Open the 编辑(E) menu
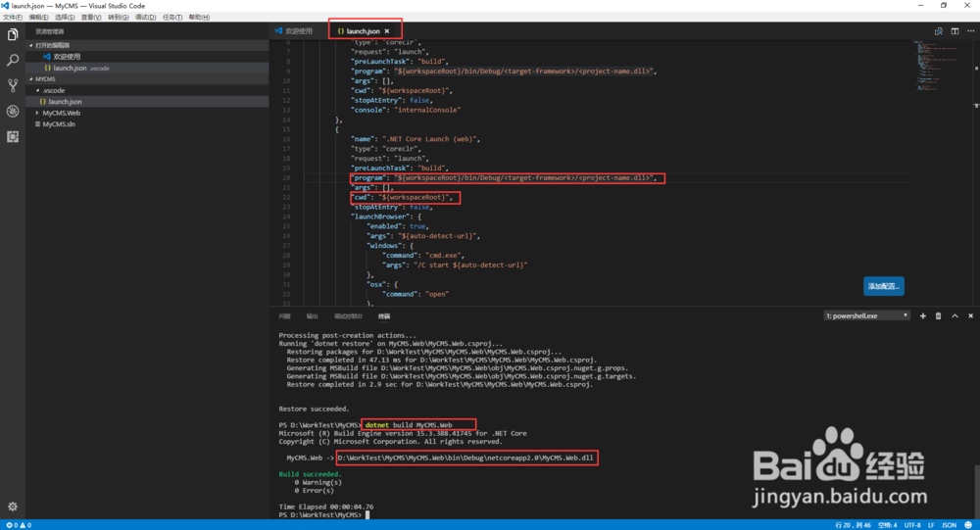Screen dimensions: 980x530 click(39, 18)
